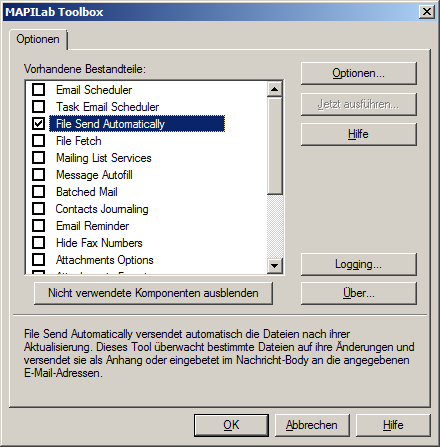Click the scrollbar down arrow
Image resolution: width=440 pixels, height=447 pixels.
(275, 266)
